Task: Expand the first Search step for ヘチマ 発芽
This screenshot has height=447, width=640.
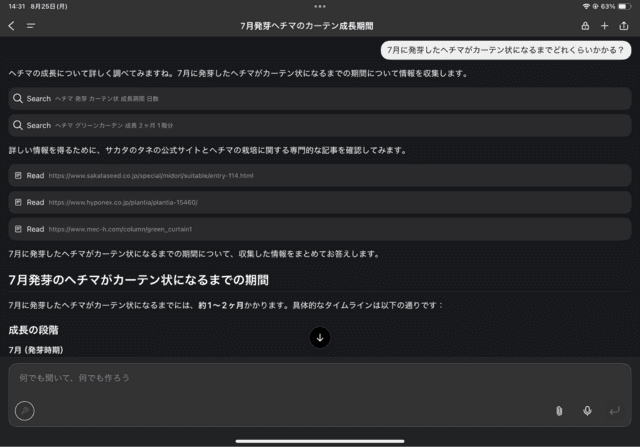Action: pos(319,99)
